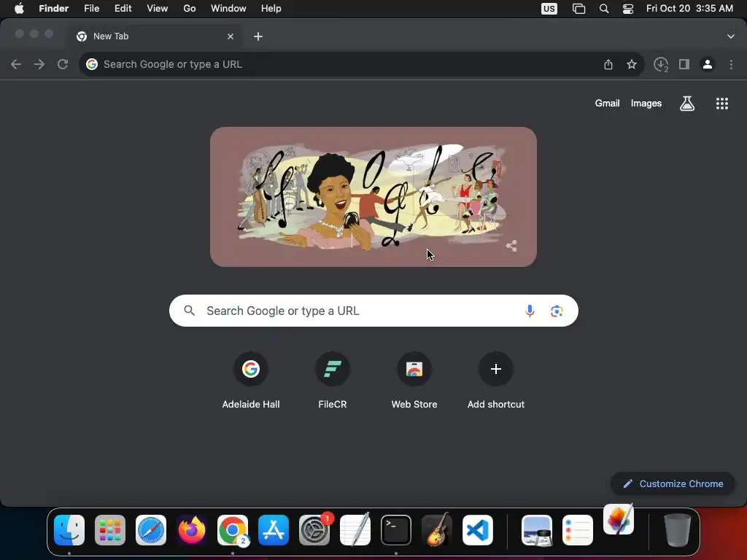Launch Safari from the Dock
Viewport: 747px width, 560px height.
151,530
